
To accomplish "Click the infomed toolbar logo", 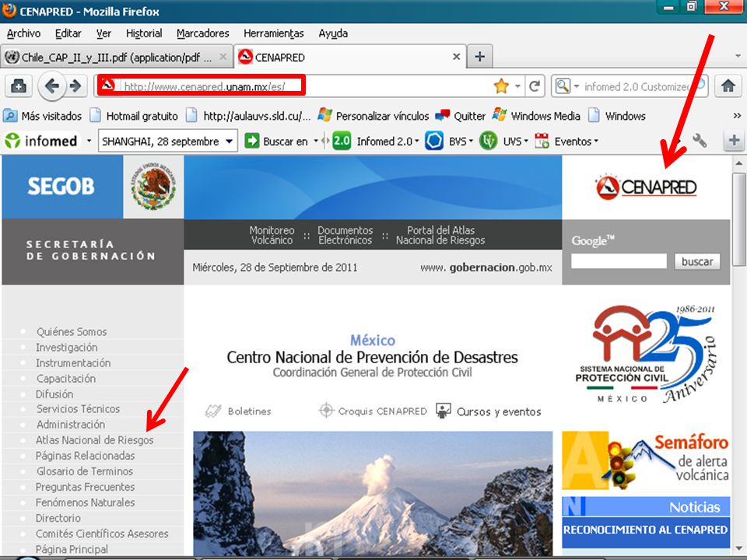I will (41, 141).
